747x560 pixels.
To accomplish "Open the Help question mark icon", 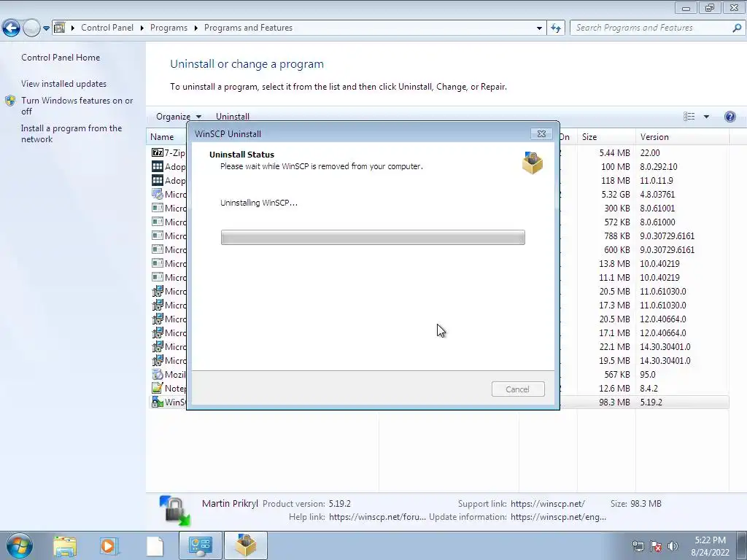I will pyautogui.click(x=729, y=116).
